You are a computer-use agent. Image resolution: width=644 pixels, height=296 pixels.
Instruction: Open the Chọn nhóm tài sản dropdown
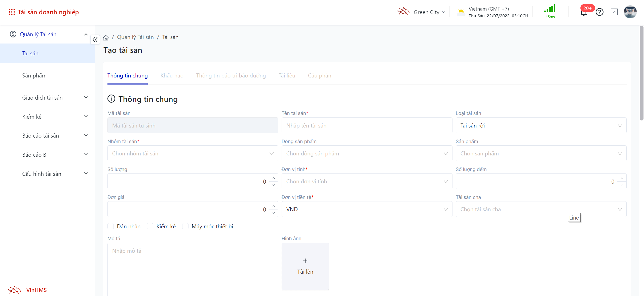tap(193, 153)
